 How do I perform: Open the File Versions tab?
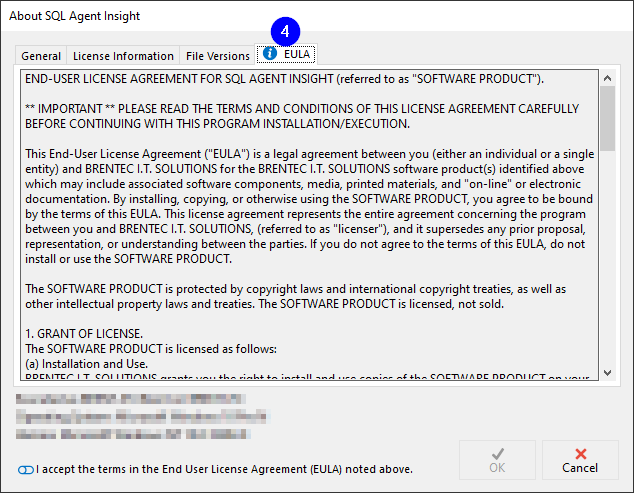218,55
